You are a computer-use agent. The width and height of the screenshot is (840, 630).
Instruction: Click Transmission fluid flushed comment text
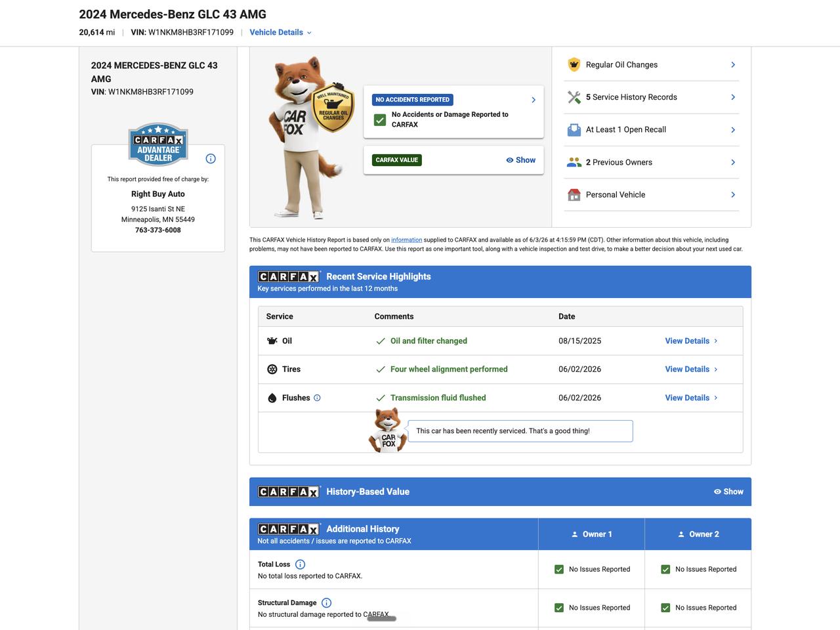[438, 398]
